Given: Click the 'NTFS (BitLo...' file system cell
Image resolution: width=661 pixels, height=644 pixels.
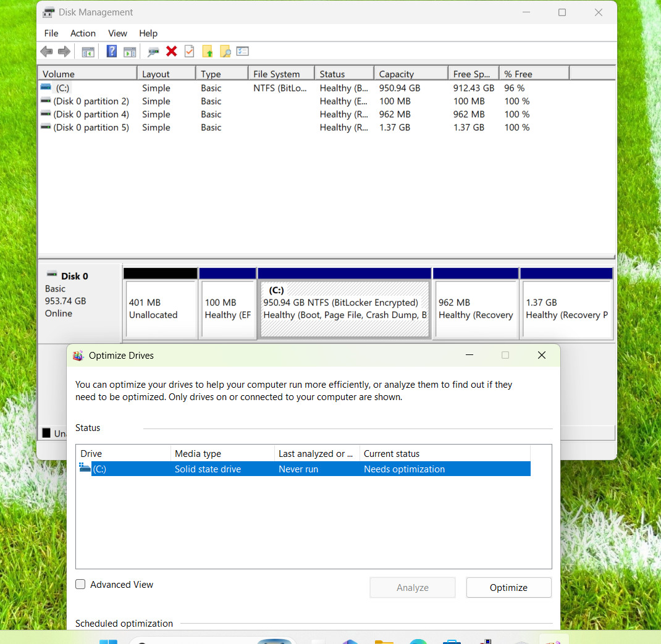Looking at the screenshot, I should click(x=279, y=88).
